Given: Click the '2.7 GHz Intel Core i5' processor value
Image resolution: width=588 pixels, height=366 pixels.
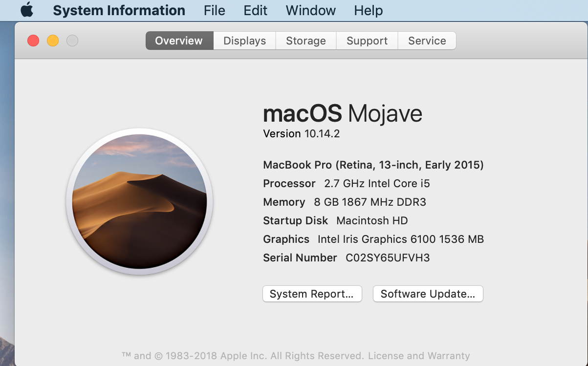Looking at the screenshot, I should click(377, 184).
